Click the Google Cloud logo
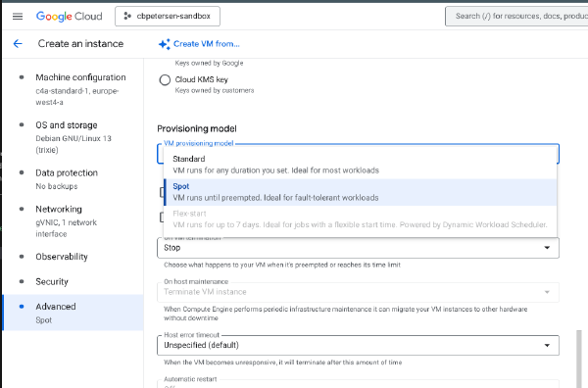 click(69, 16)
